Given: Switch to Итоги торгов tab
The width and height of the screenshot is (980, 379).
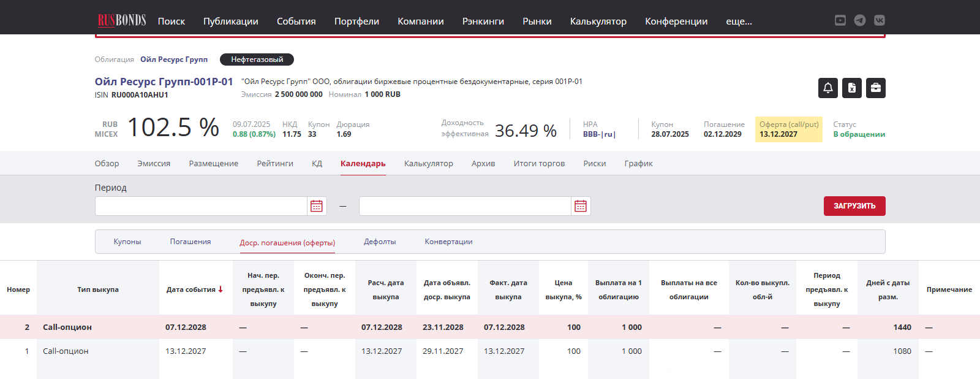Looking at the screenshot, I should (539, 164).
